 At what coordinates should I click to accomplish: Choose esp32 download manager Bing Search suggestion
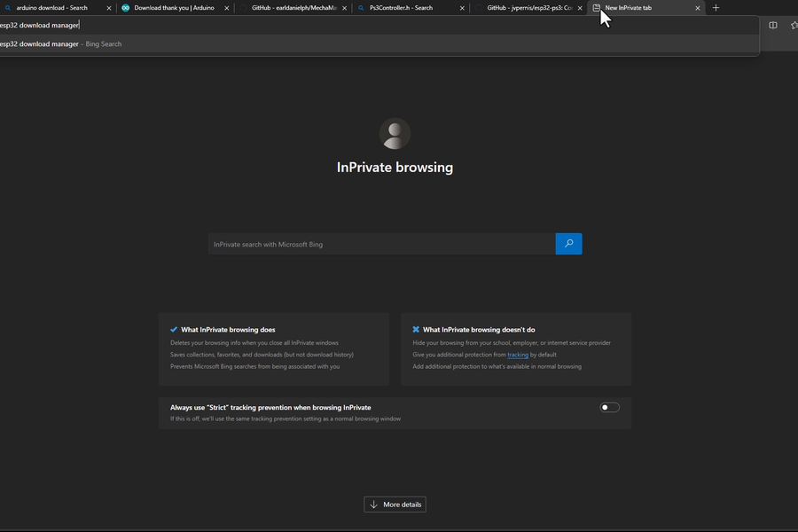[379, 43]
